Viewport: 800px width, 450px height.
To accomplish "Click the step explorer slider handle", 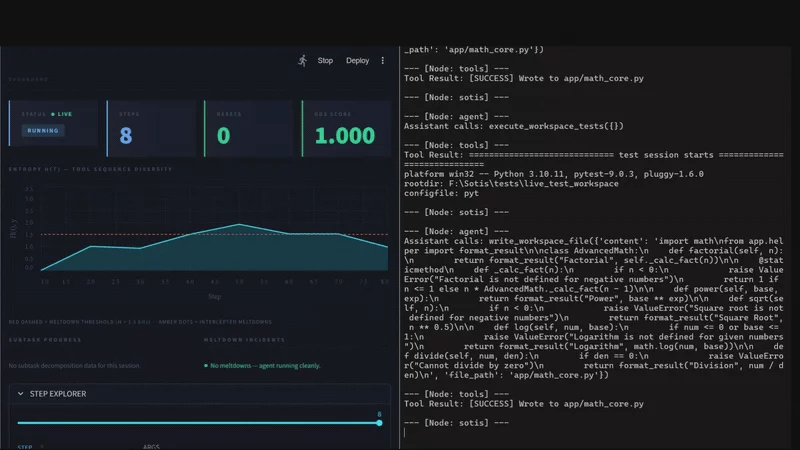I will 379,423.
